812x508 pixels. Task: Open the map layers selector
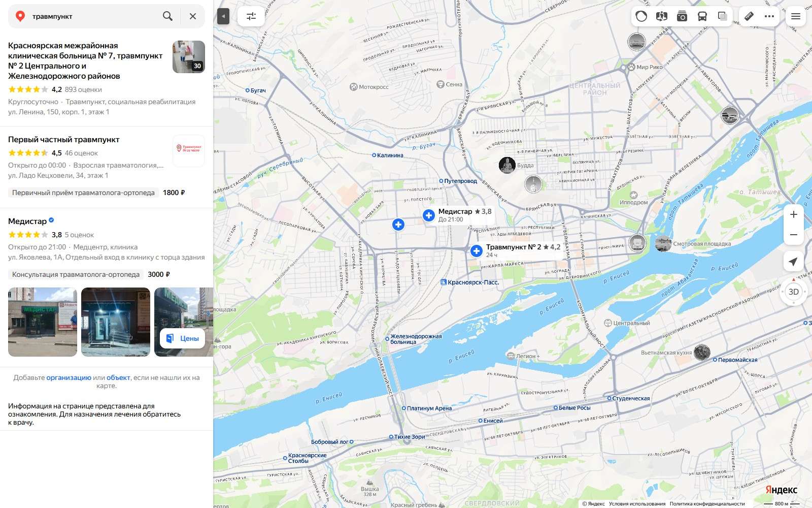click(x=723, y=16)
